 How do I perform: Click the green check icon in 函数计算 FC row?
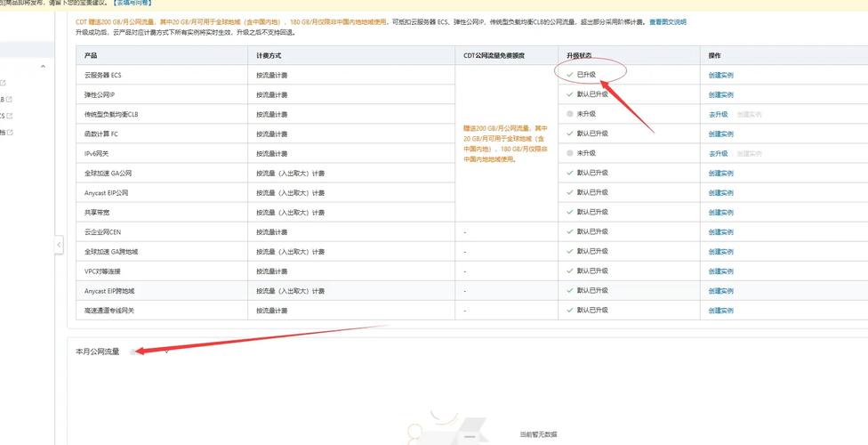tap(569, 133)
